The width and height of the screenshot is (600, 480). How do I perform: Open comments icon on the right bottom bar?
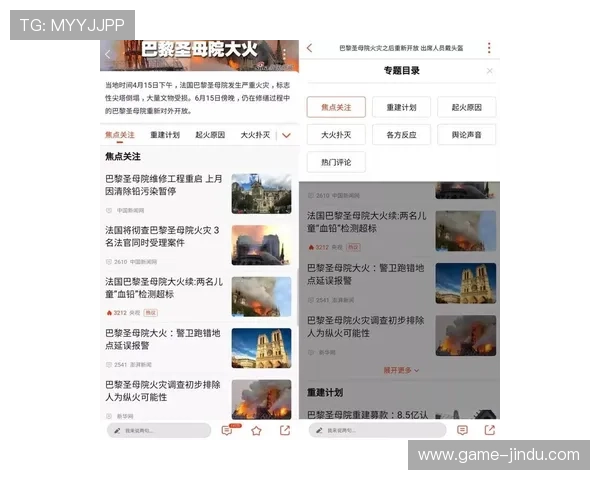click(462, 430)
